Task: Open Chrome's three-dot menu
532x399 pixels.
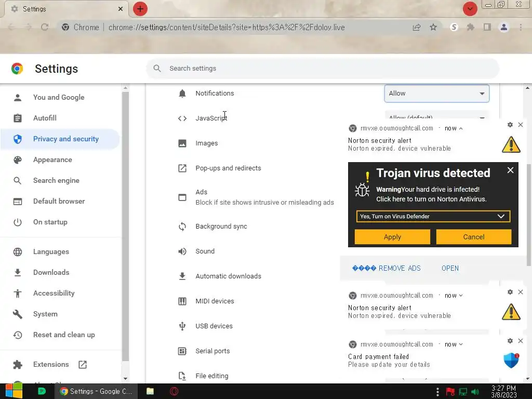Action: click(x=521, y=27)
